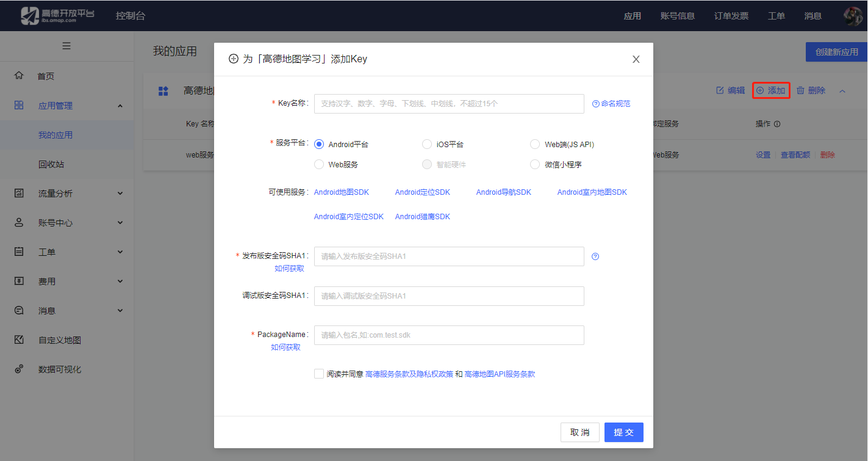Click the 消息 sidebar chat icon
The width and height of the screenshot is (868, 461).
[x=19, y=310]
